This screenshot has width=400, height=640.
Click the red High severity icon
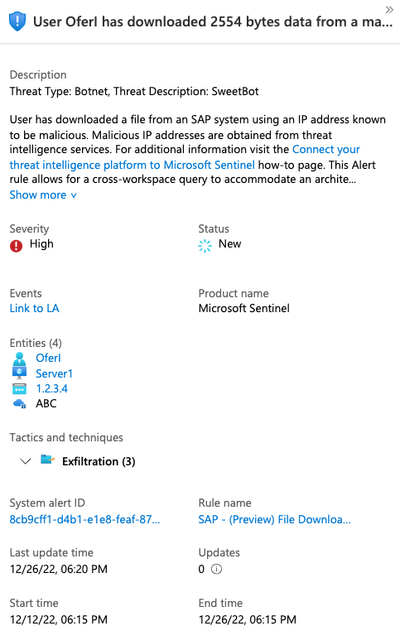point(16,246)
